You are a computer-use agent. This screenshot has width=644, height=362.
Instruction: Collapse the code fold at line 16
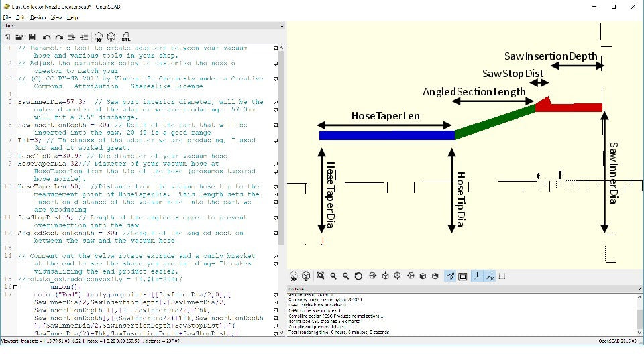tap(15, 286)
